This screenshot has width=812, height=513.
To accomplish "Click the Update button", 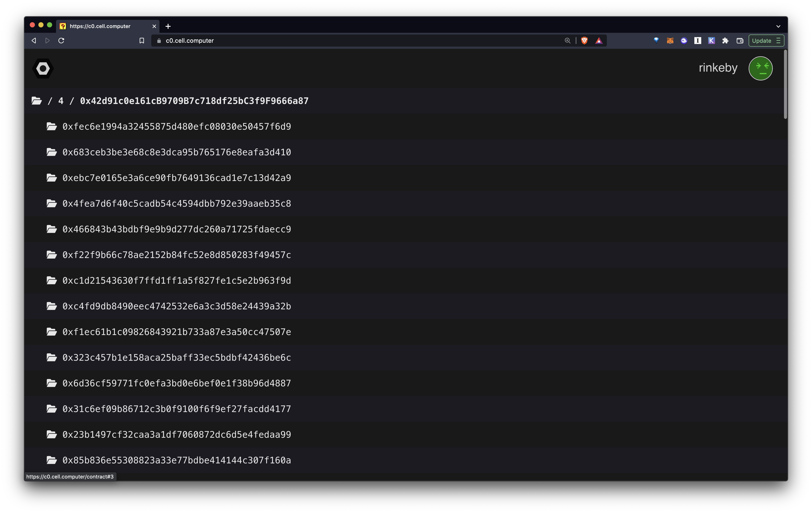I will point(761,41).
